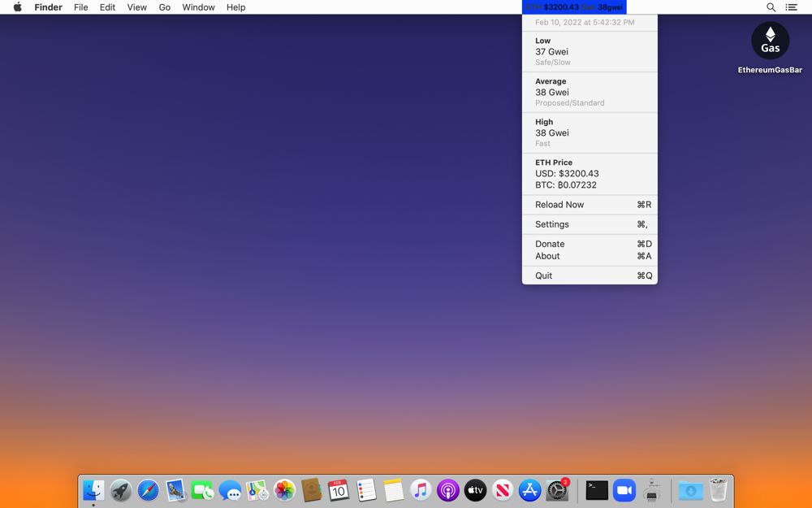This screenshot has width=812, height=508.
Task: Open Apple TV in the dock
Action: tap(475, 490)
